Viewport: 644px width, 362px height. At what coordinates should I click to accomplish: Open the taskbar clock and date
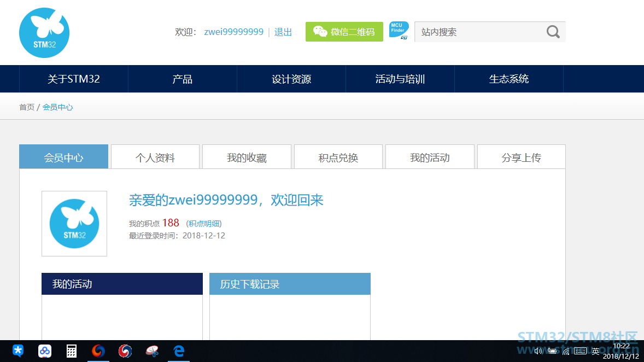[x=621, y=351]
